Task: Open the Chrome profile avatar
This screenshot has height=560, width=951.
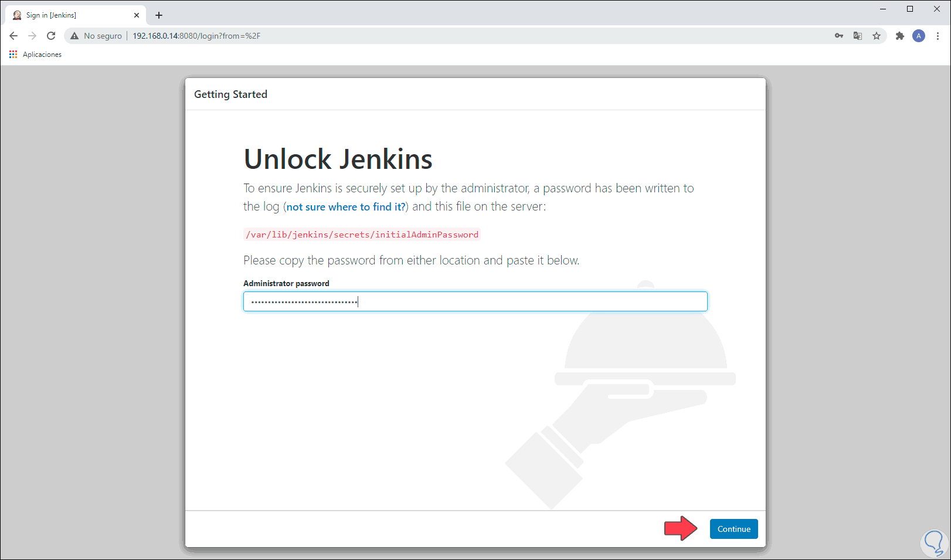Action: coord(919,36)
